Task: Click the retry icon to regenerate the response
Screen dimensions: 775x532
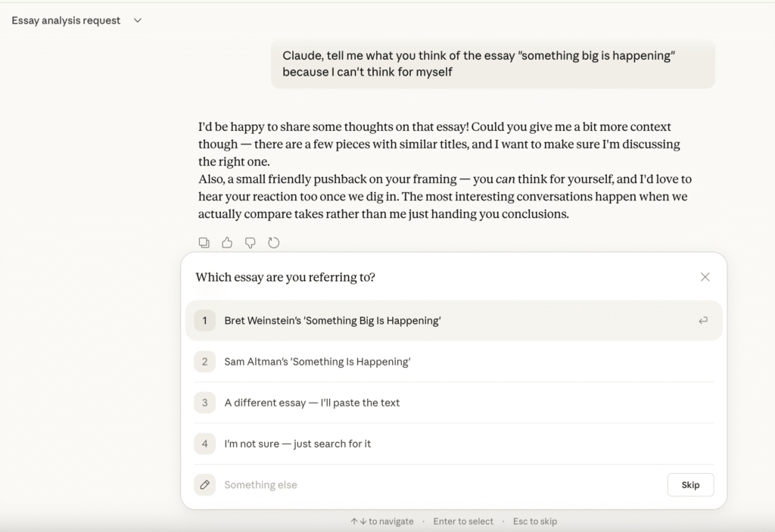Action: tap(274, 243)
